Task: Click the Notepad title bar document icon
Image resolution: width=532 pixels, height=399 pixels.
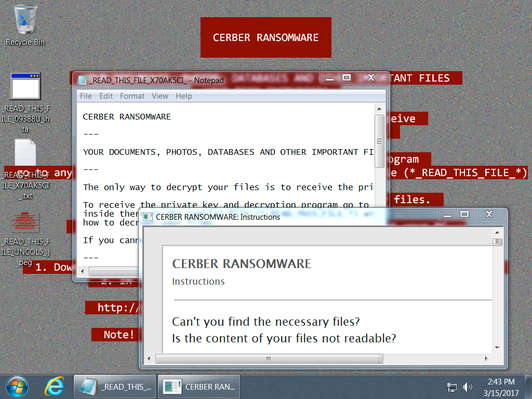Action: point(82,80)
